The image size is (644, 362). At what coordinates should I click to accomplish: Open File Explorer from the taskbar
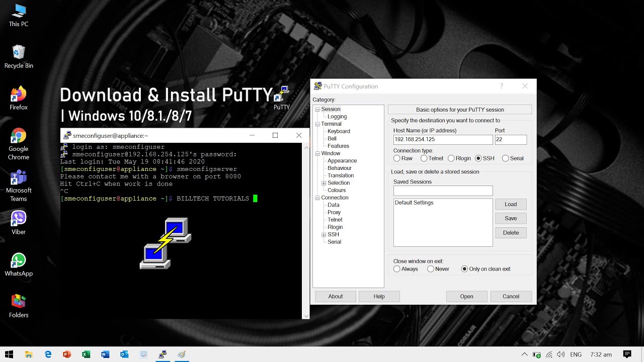pyautogui.click(x=29, y=354)
